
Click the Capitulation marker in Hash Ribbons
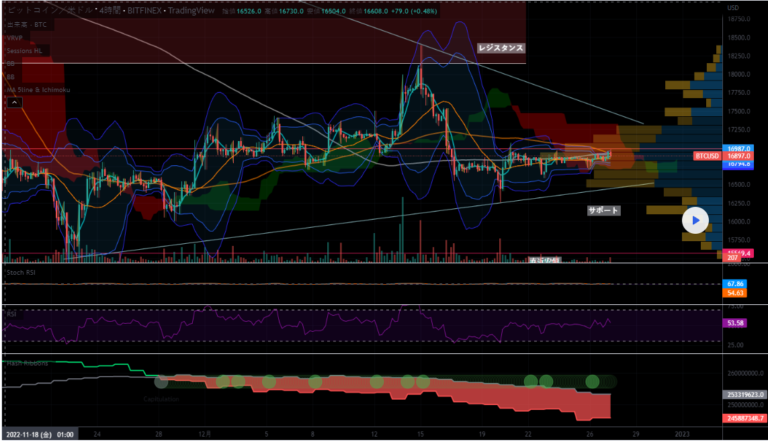pyautogui.click(x=160, y=397)
